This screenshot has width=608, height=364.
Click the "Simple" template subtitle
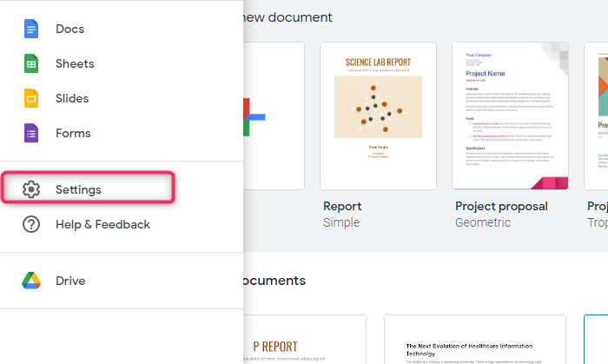(341, 222)
